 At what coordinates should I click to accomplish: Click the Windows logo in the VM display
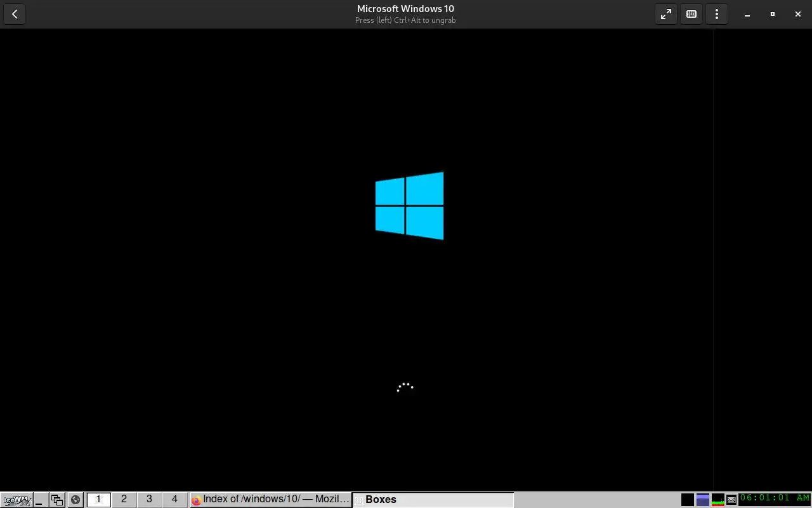409,206
